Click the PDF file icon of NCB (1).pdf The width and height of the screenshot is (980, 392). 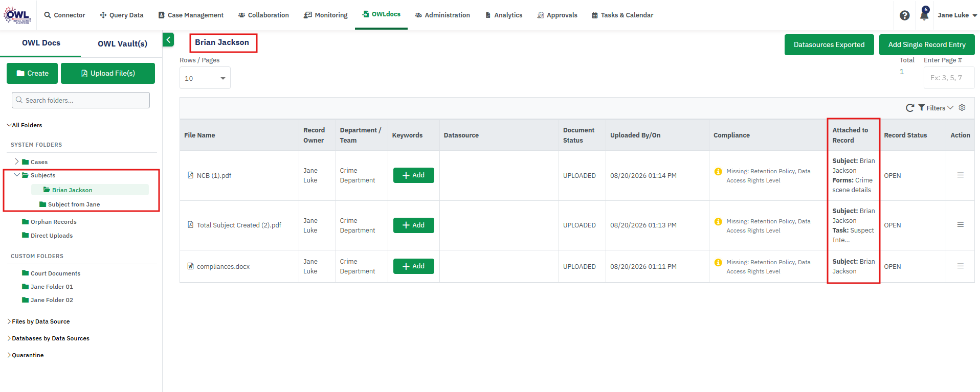[191, 175]
